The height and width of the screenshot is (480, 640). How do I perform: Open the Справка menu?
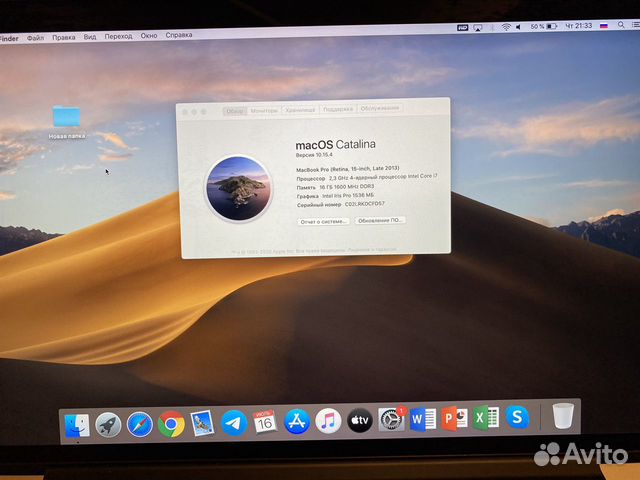tap(179, 35)
